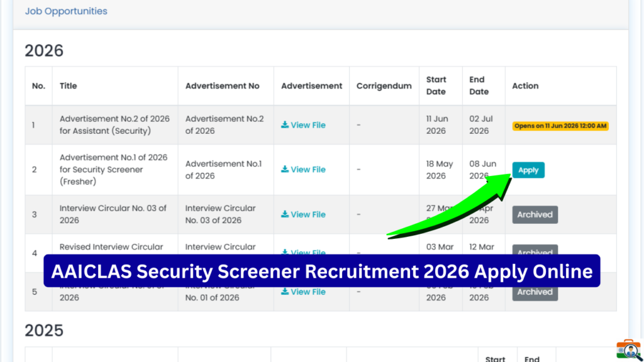
Task: Click the 'Action' column header
Action: click(525, 85)
